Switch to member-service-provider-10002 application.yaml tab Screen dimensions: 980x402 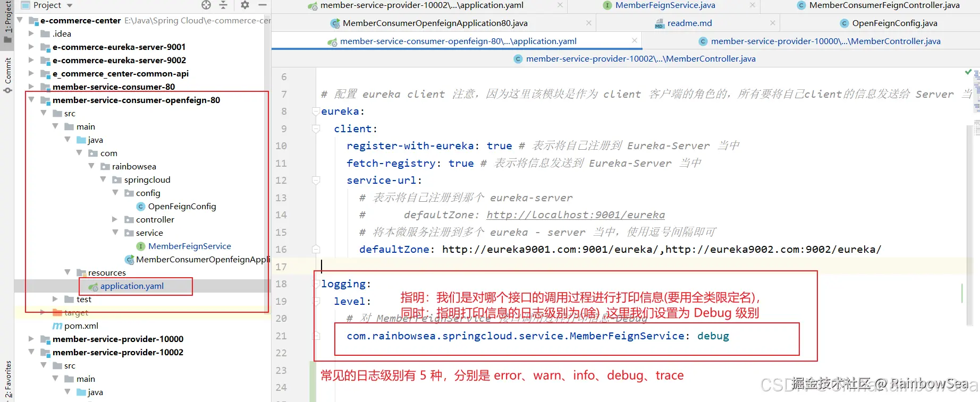point(421,5)
